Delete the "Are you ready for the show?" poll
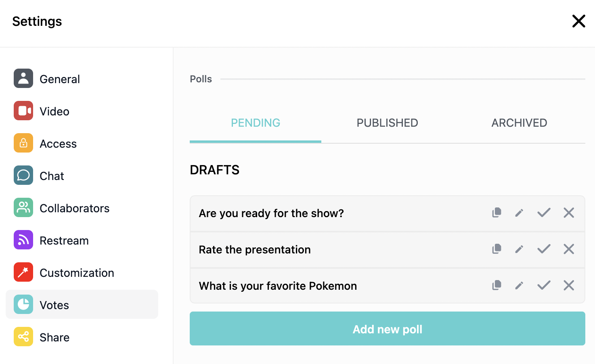Image resolution: width=595 pixels, height=364 pixels. click(x=569, y=213)
